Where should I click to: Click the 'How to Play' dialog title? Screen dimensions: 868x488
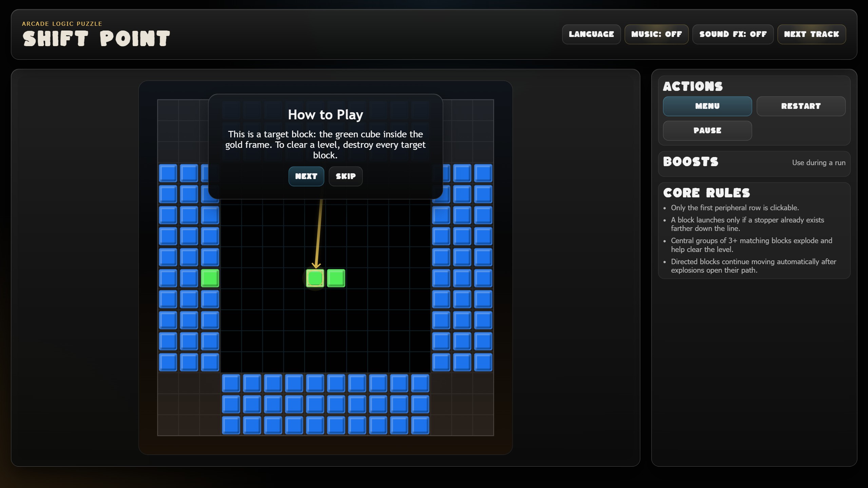point(325,115)
